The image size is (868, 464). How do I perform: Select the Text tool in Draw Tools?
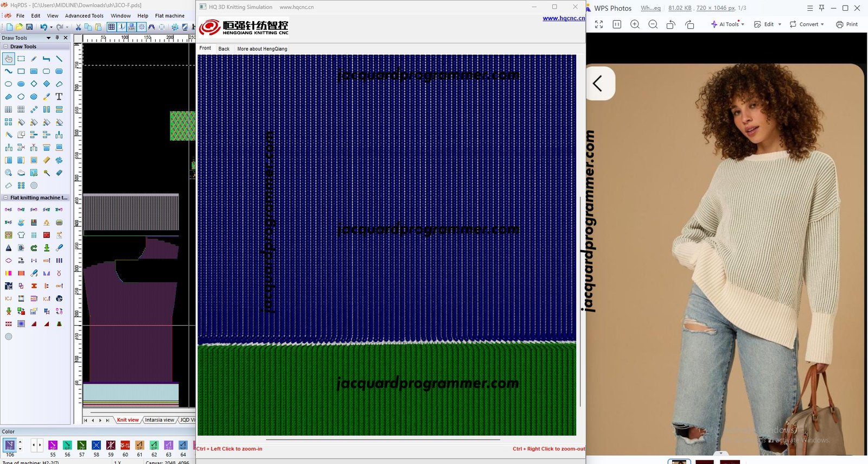click(59, 97)
